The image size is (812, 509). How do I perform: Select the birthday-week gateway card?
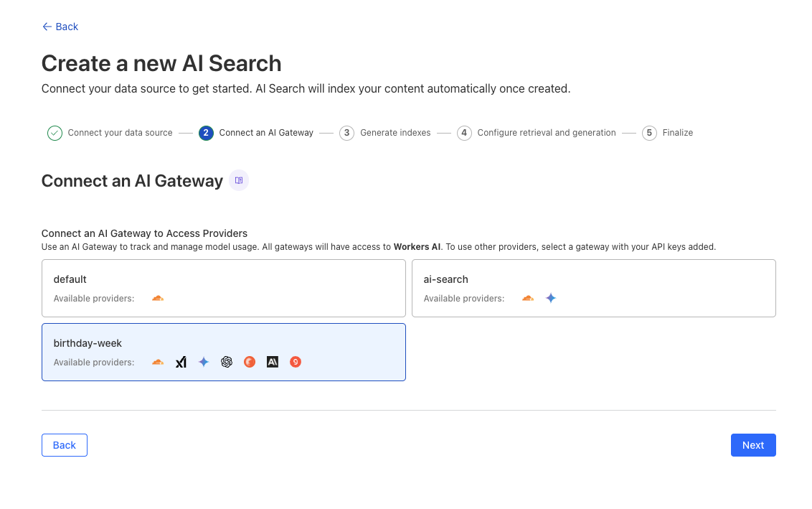224,352
